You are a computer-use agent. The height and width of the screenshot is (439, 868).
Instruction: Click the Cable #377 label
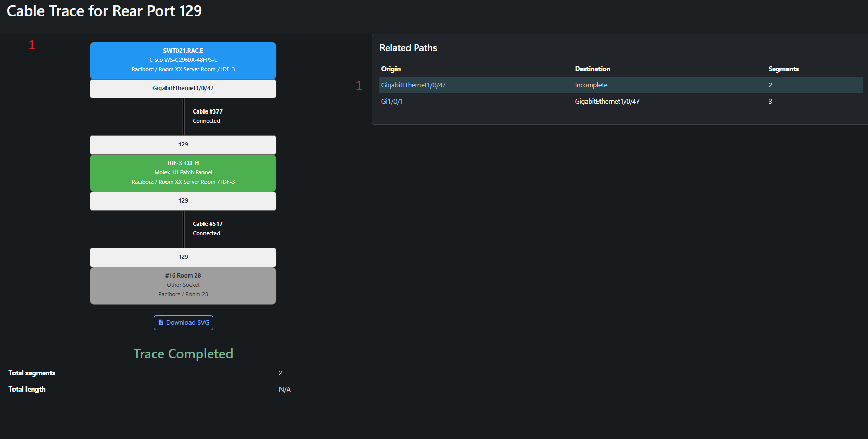coord(208,111)
